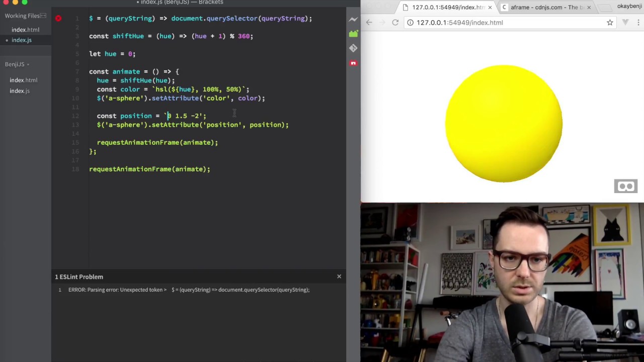
Task: Click the Chrome address bar URL
Action: [460, 23]
